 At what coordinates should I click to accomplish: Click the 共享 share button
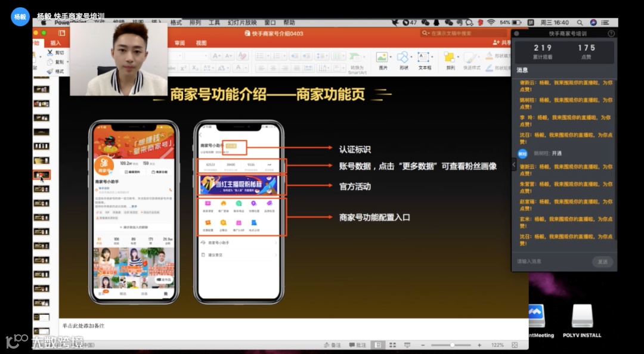(501, 43)
